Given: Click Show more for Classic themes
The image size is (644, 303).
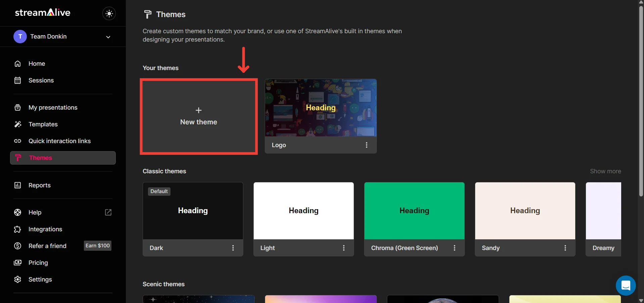Looking at the screenshot, I should [605, 171].
